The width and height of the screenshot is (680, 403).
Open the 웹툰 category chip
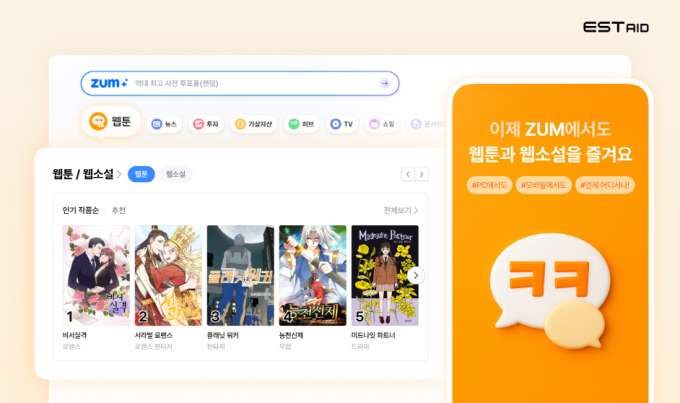pyautogui.click(x=111, y=121)
